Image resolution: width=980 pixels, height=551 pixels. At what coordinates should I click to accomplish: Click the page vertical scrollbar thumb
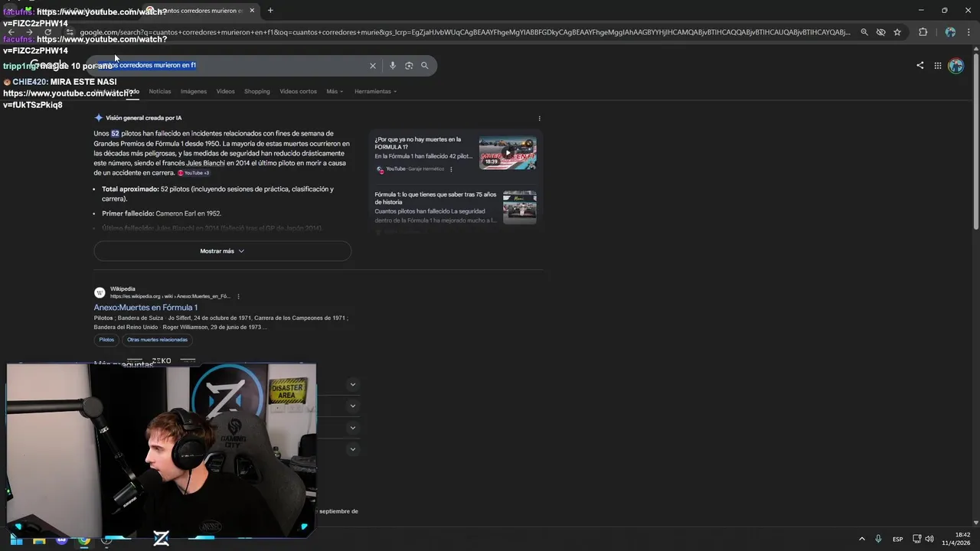(975, 142)
